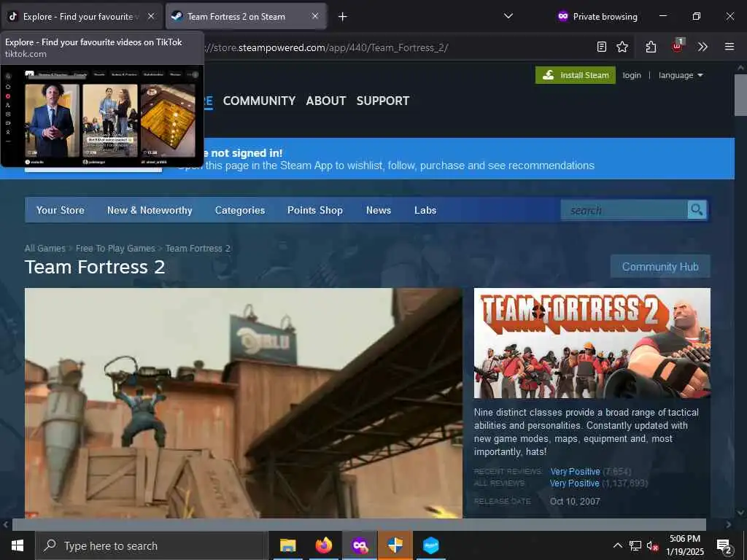Click the vertical page scrollbar thumb
Image resolution: width=747 pixels, height=560 pixels.
[x=740, y=96]
